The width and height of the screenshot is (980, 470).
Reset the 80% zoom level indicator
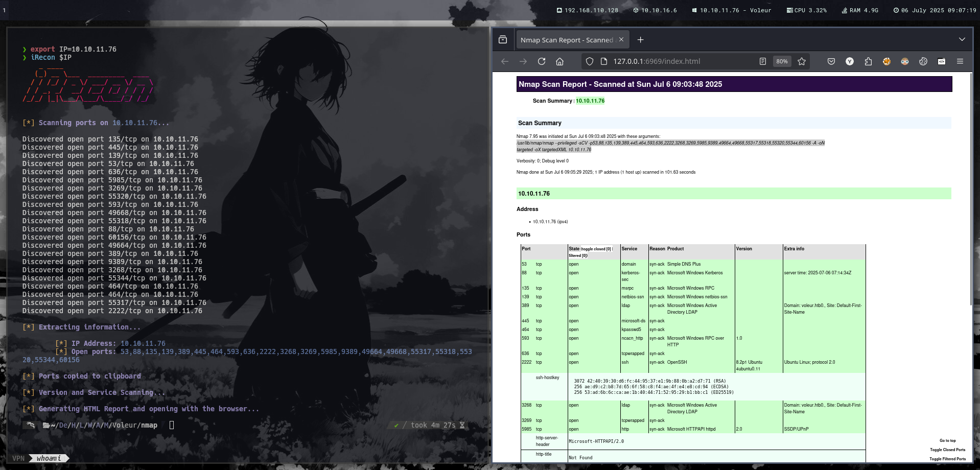click(782, 61)
